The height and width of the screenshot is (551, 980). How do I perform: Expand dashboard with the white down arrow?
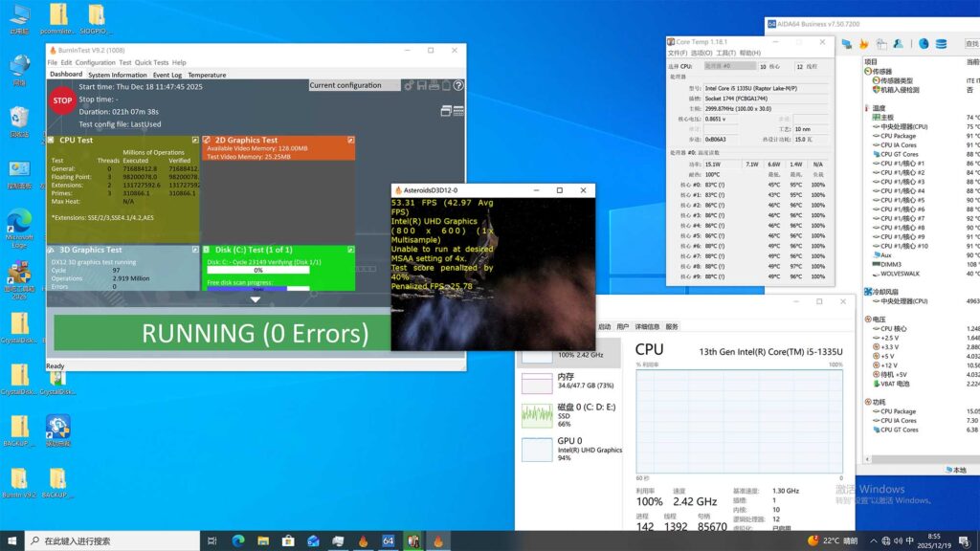pyautogui.click(x=255, y=299)
